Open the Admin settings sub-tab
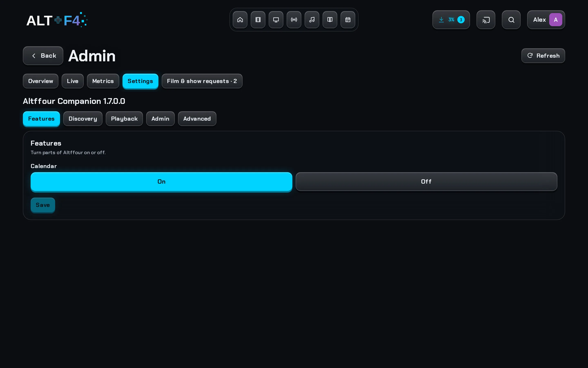 160,119
